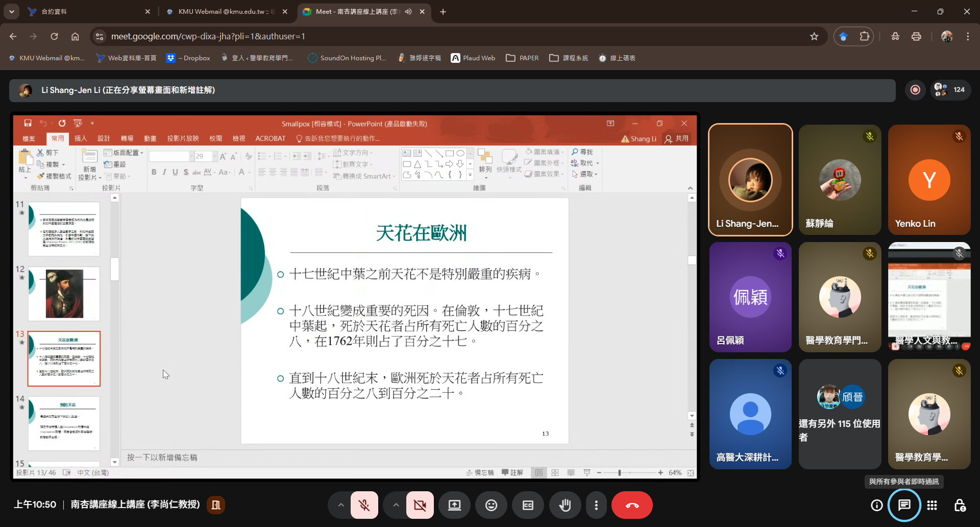Toggle closed captions

coord(528,505)
